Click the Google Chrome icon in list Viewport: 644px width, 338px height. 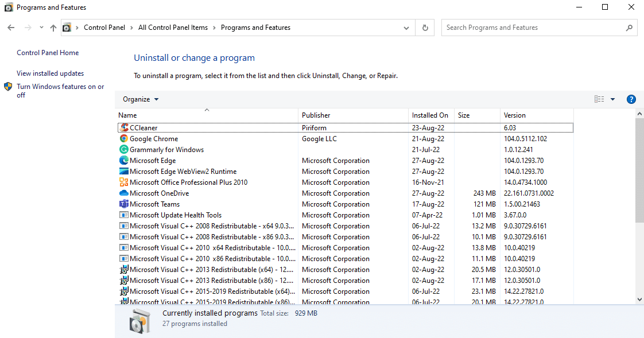coord(123,139)
